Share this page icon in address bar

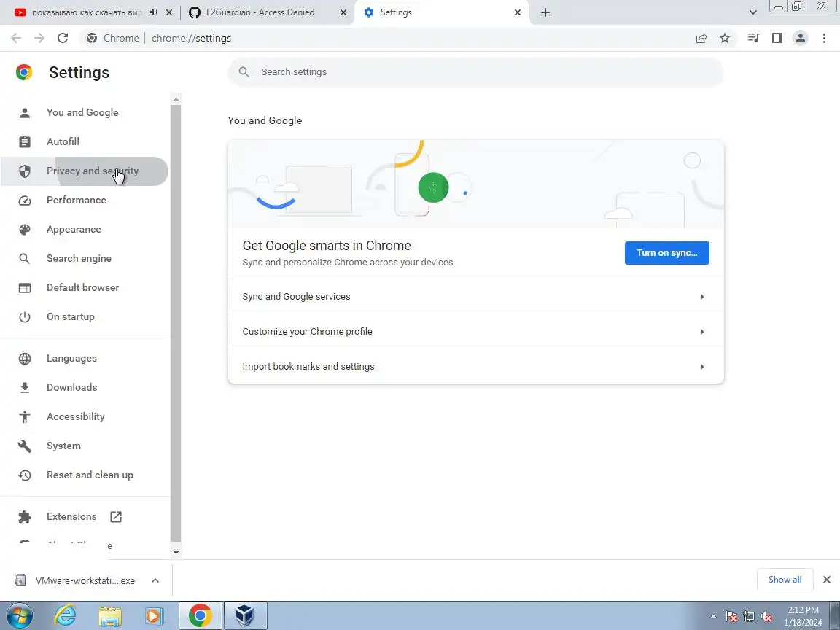click(x=701, y=38)
